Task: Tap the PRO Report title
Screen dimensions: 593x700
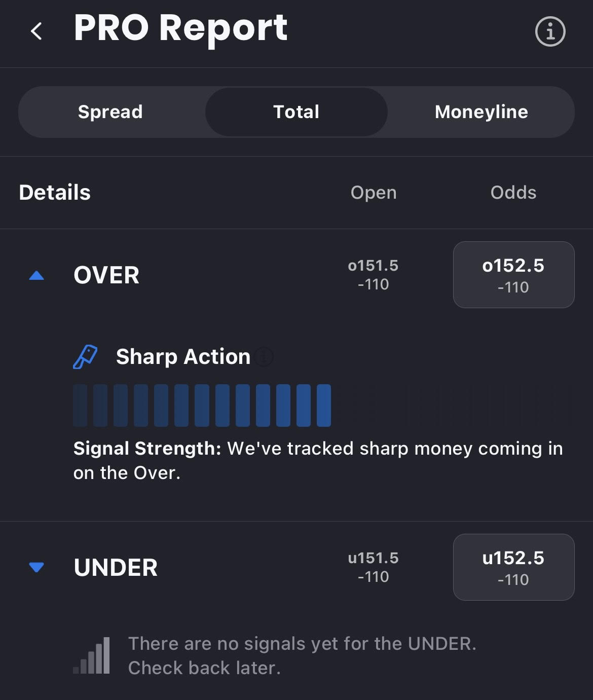Action: pos(180,28)
